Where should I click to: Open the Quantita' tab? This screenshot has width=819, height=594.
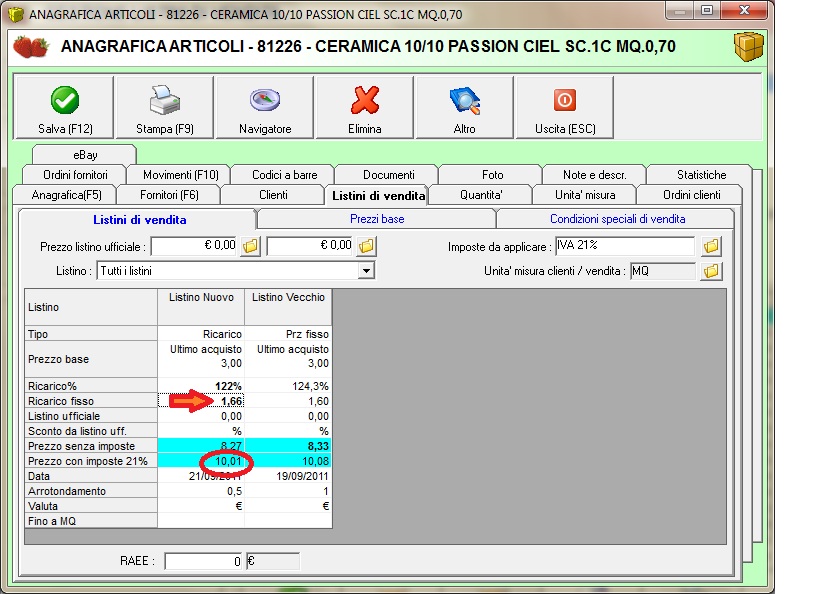pyautogui.click(x=481, y=195)
